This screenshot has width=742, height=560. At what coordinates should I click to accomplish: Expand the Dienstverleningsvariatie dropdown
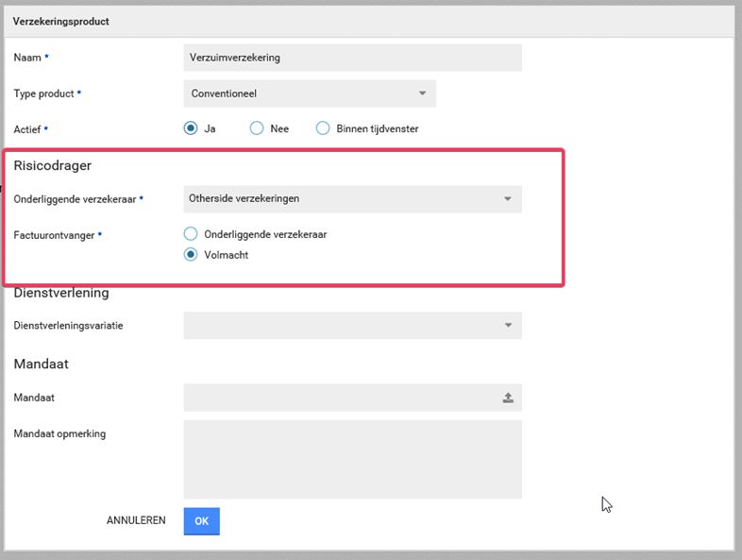pyautogui.click(x=507, y=325)
